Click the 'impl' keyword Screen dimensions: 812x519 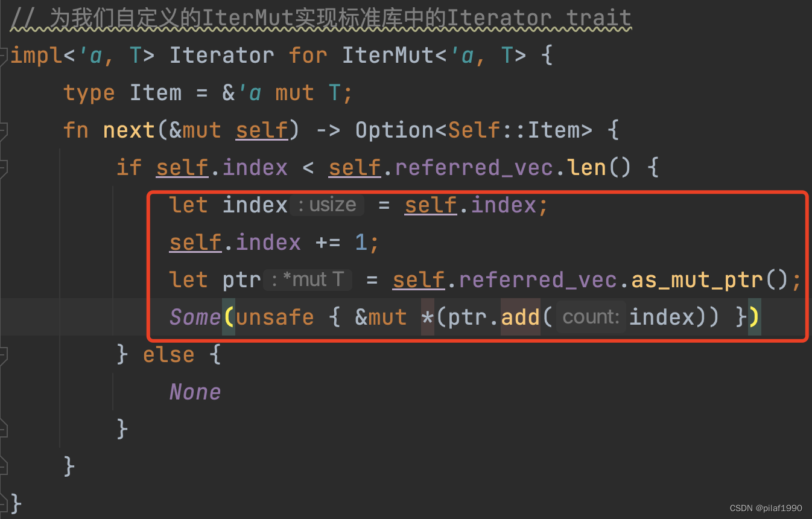(x=37, y=56)
